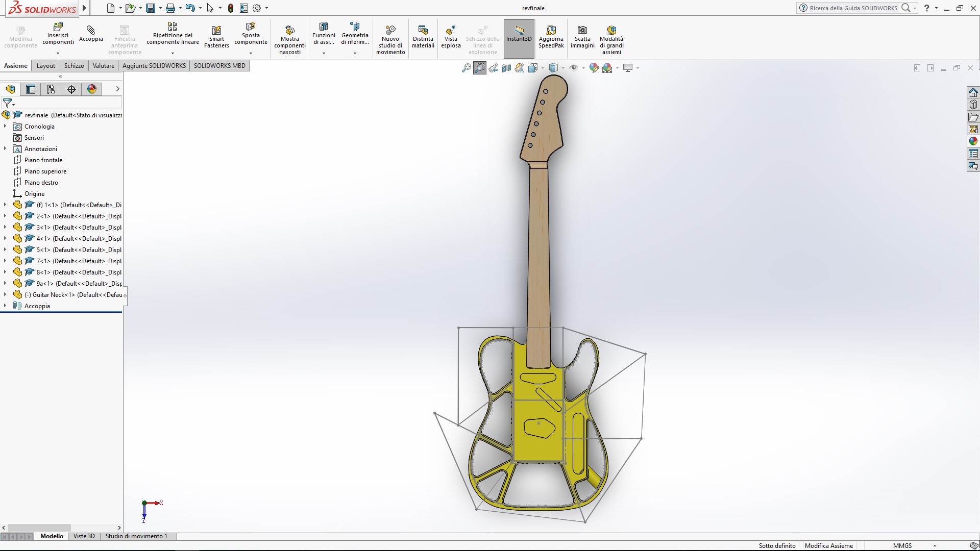Toggle Instant3D mode
980x551 pixels.
click(x=519, y=39)
